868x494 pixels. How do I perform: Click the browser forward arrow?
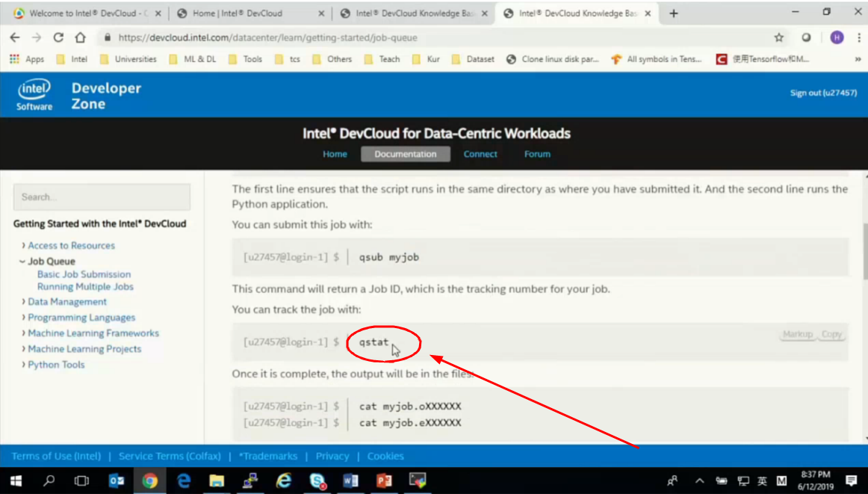tap(37, 37)
